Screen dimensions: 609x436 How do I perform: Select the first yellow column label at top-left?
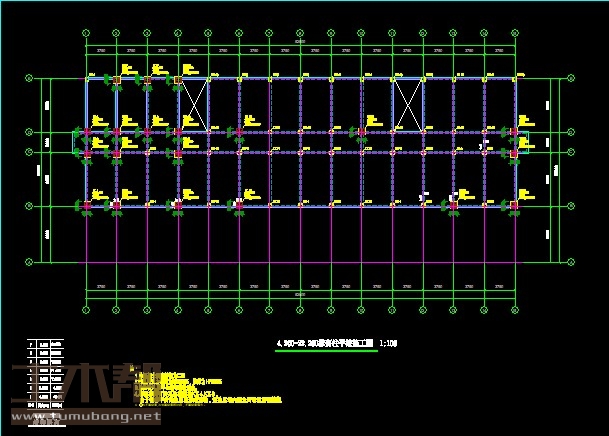tap(125, 69)
